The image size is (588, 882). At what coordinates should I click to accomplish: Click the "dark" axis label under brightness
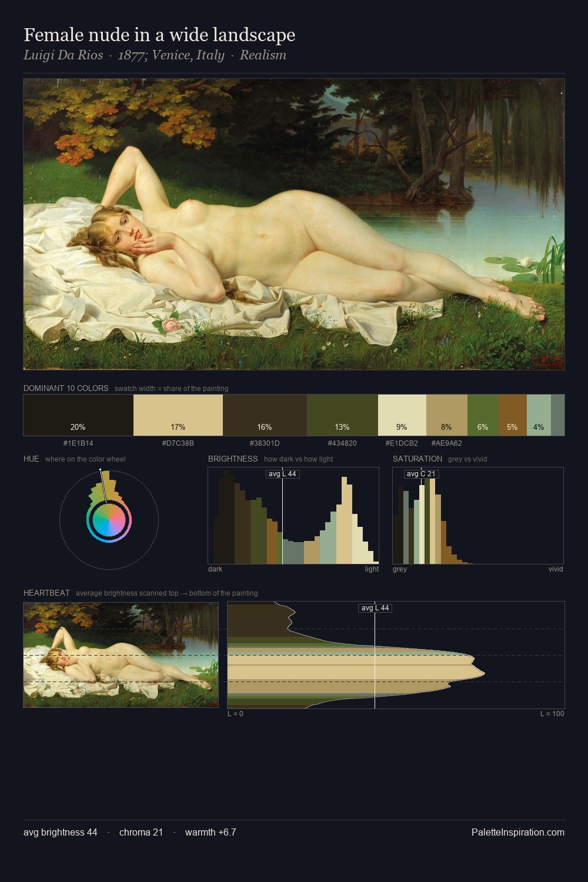pos(215,569)
